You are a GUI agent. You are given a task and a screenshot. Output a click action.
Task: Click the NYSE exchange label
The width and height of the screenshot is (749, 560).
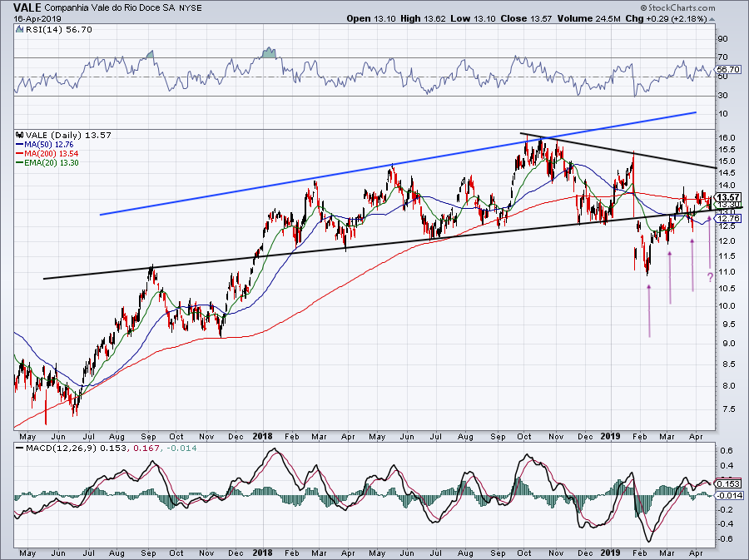190,8
